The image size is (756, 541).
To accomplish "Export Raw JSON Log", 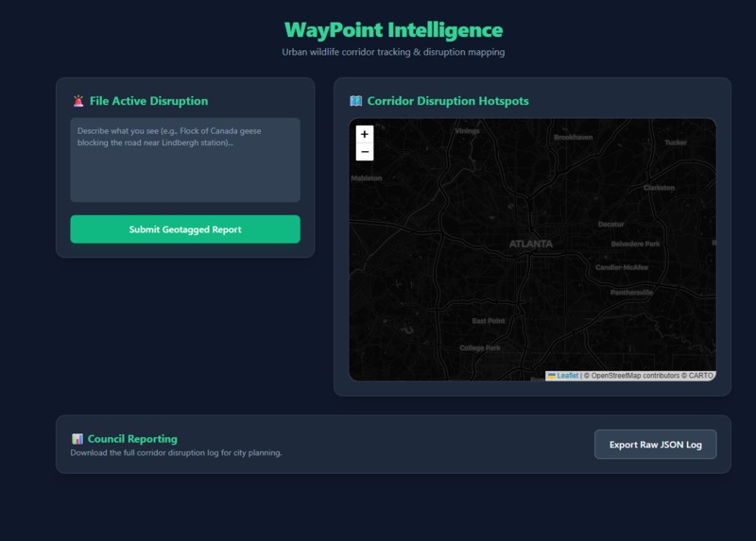I will click(655, 444).
